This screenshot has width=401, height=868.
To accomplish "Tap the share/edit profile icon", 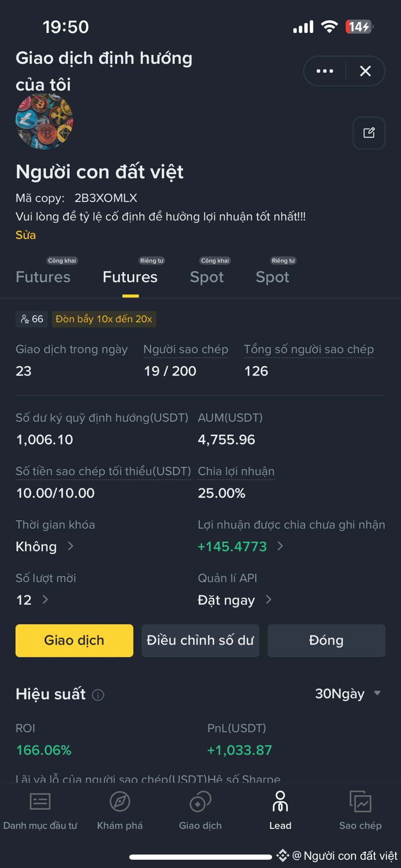I will tap(369, 133).
